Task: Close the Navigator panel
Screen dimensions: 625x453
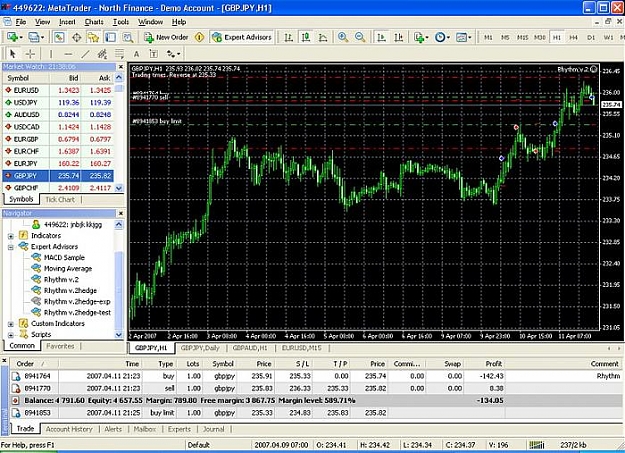Action: coord(121,213)
